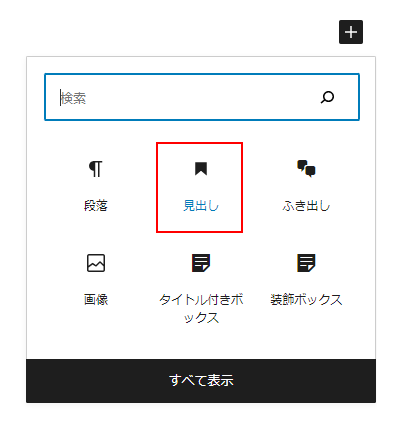Choose the 装飾ボックス block label
Image resolution: width=400 pixels, height=432 pixels.
(x=306, y=299)
